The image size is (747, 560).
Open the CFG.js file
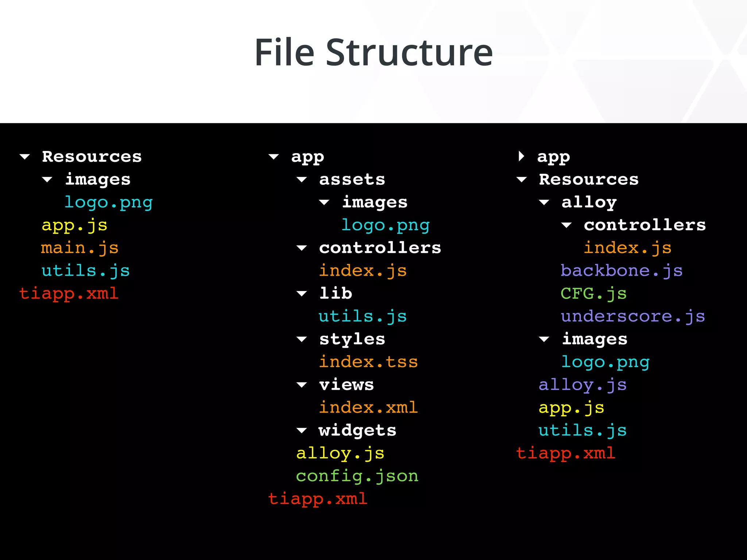point(593,293)
